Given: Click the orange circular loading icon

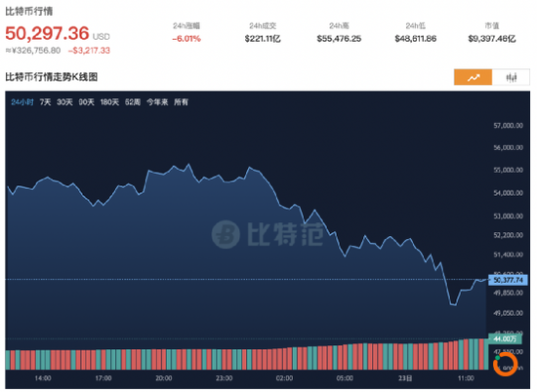Looking at the screenshot, I should (505, 364).
